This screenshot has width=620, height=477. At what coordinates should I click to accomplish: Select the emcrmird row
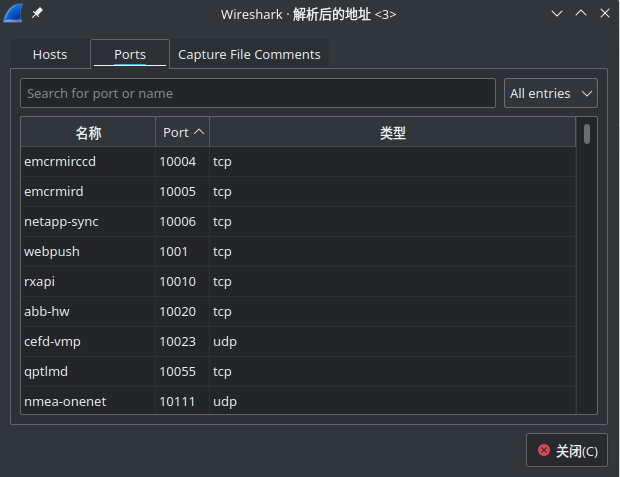click(299, 192)
